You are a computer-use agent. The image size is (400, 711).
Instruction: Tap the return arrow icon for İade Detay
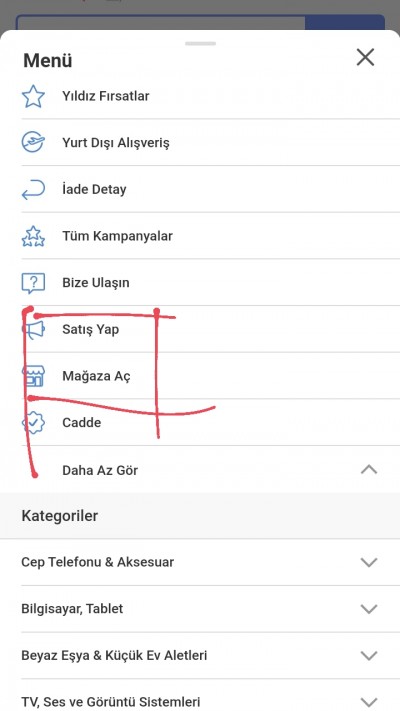pyautogui.click(x=33, y=190)
